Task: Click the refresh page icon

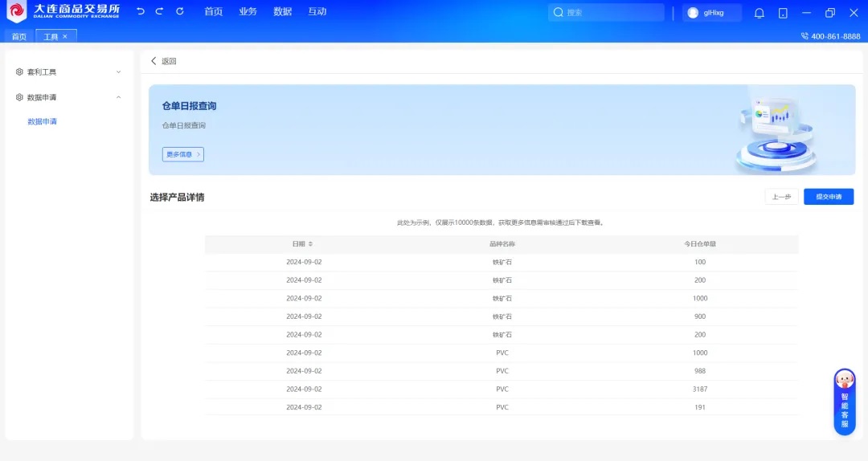Action: 179,12
